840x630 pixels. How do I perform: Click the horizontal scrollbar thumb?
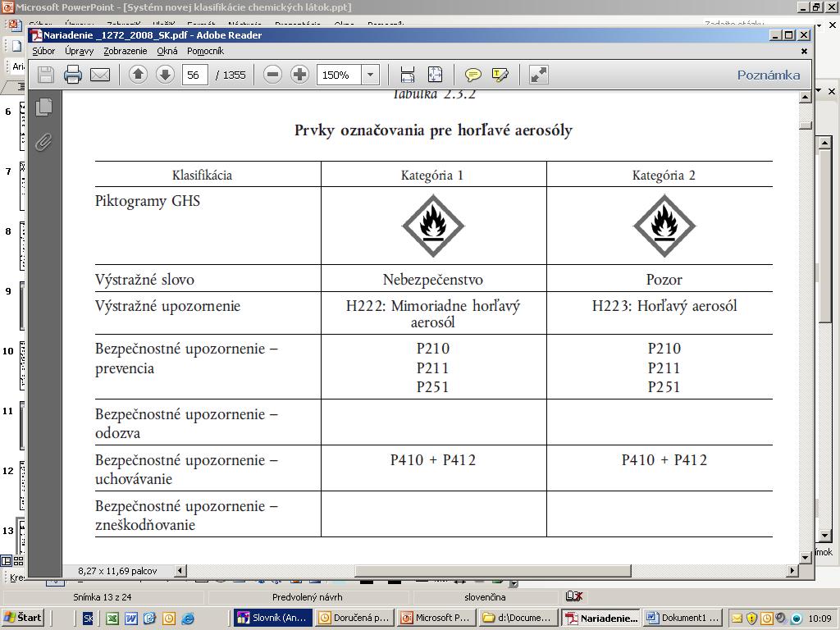[493, 571]
